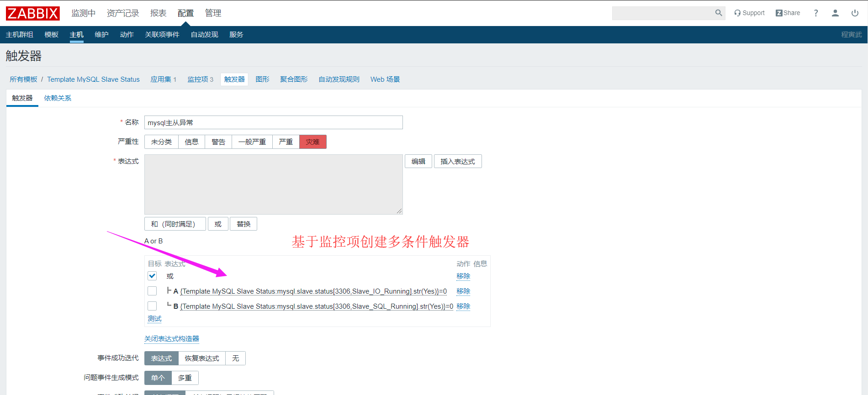Go to 主机 submenu

point(77,35)
